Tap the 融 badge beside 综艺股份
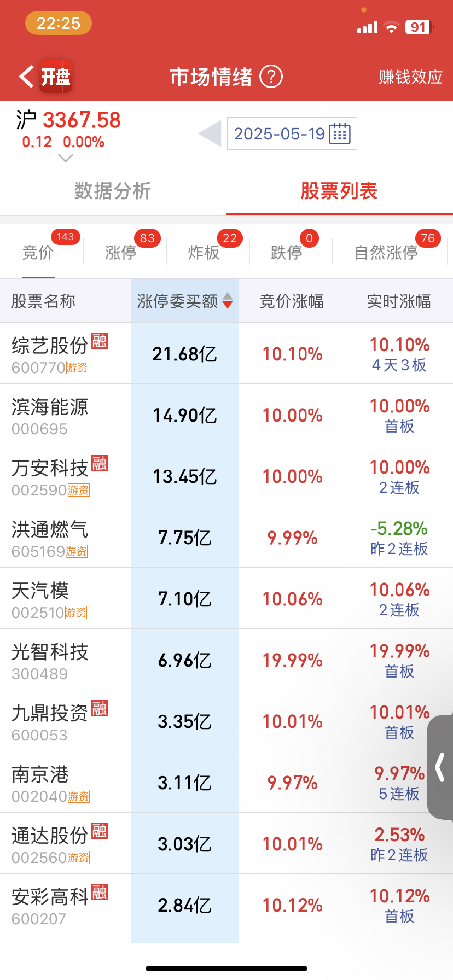Image resolution: width=453 pixels, height=980 pixels. (x=100, y=341)
